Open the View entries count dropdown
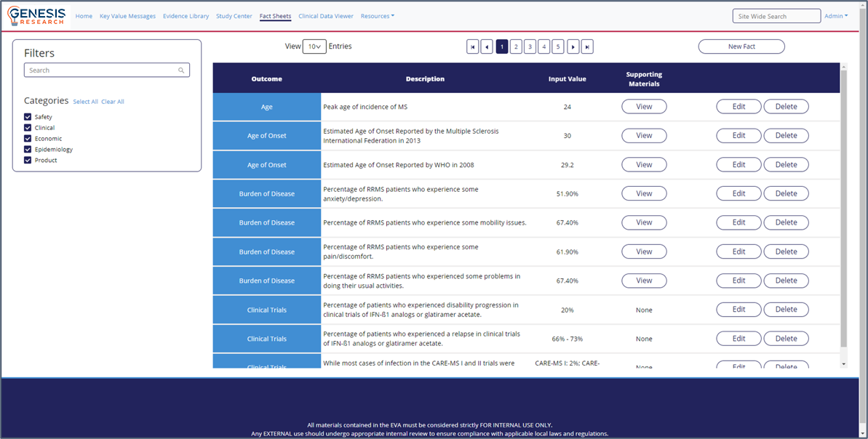This screenshot has height=439, width=868. click(x=314, y=47)
